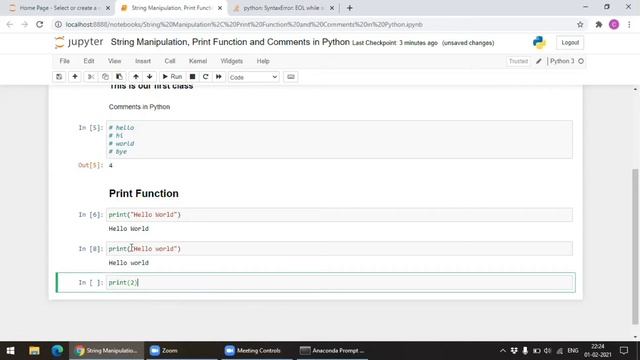
Task: Click the Comments in Python text
Action: 139,107
